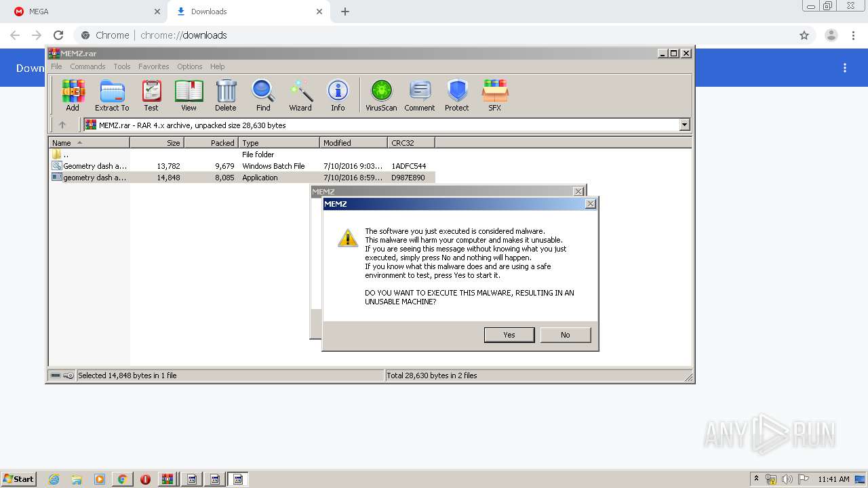This screenshot has height=488, width=868.
Task: Click CRC32 value D987E890
Action: 408,178
